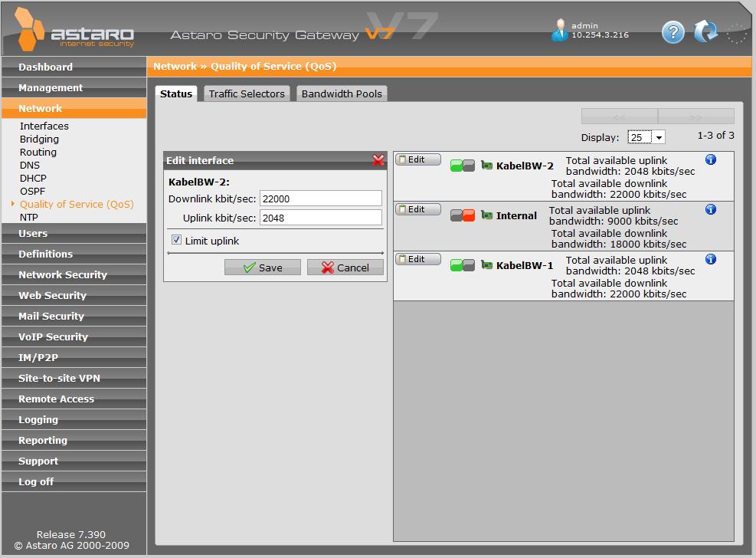The height and width of the screenshot is (558, 756).
Task: Click the previous page << button
Action: pos(619,117)
